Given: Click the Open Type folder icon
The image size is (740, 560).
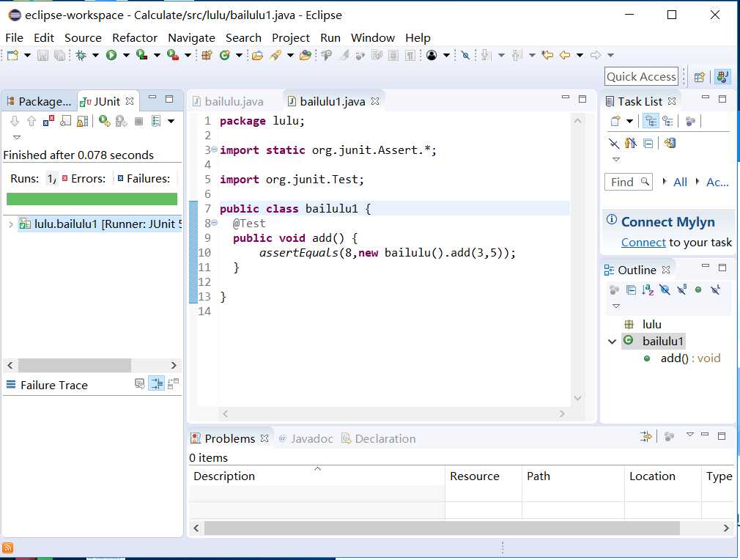Looking at the screenshot, I should 257,55.
